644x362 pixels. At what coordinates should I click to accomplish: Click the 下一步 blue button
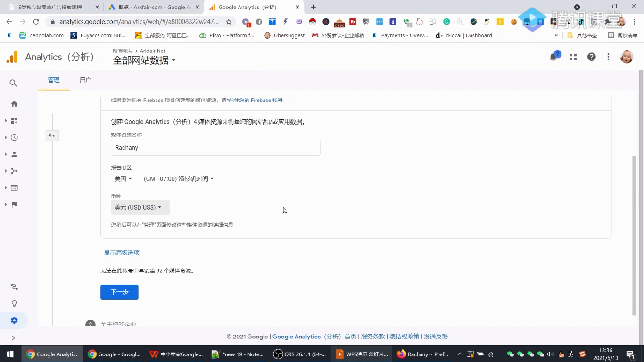[119, 292]
